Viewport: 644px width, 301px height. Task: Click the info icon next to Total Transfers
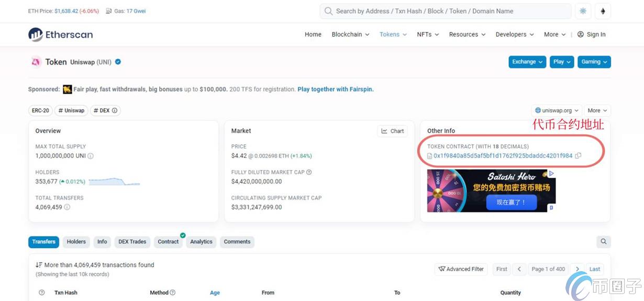(x=67, y=207)
